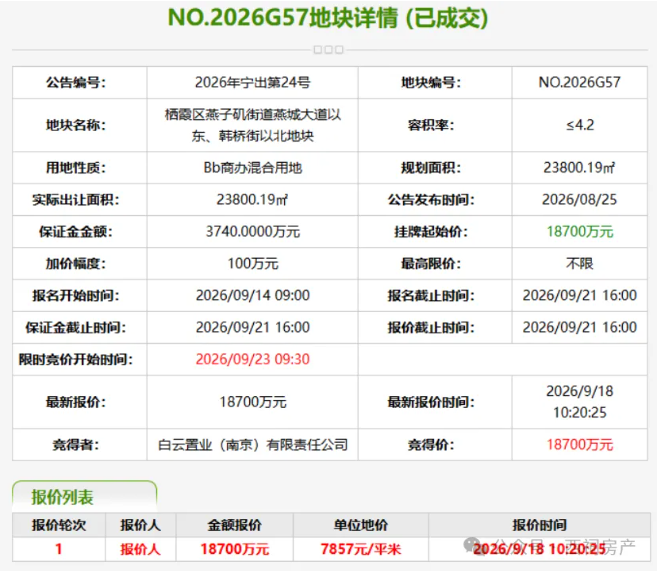
Task: Click the 报价轮次 column header
Action: [x=59, y=525]
